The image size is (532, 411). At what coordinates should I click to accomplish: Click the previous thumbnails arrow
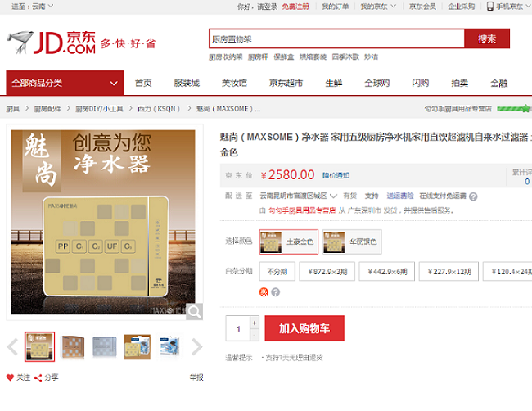pyautogui.click(x=12, y=347)
